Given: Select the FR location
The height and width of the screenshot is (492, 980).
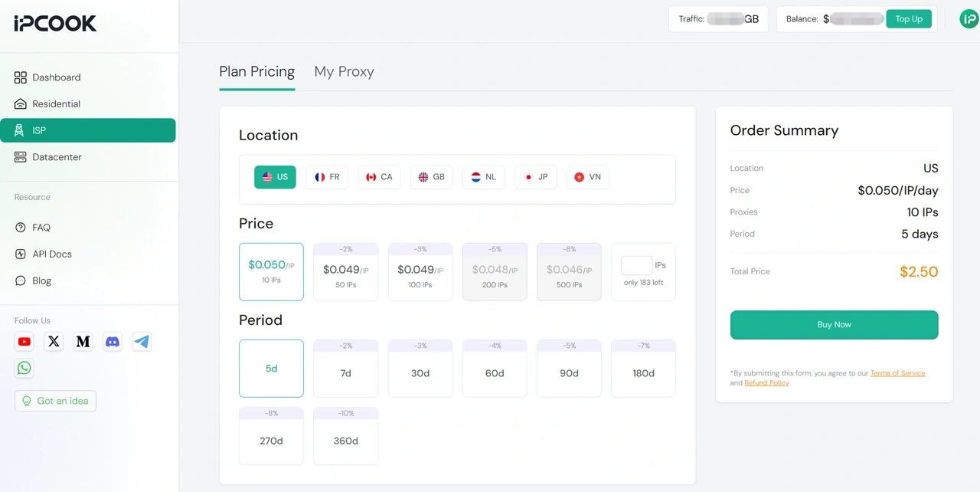Looking at the screenshot, I should (327, 177).
